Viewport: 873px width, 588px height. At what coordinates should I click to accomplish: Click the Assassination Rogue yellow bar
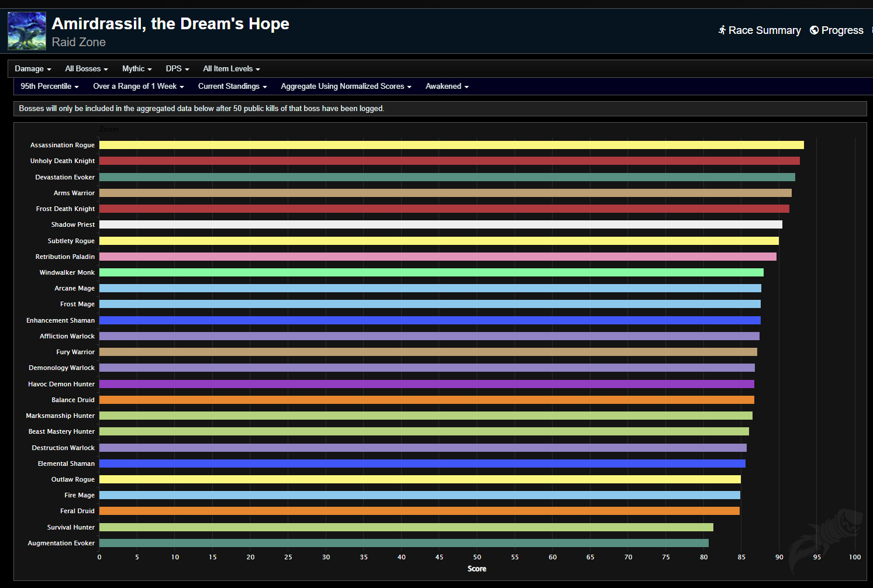click(x=451, y=145)
